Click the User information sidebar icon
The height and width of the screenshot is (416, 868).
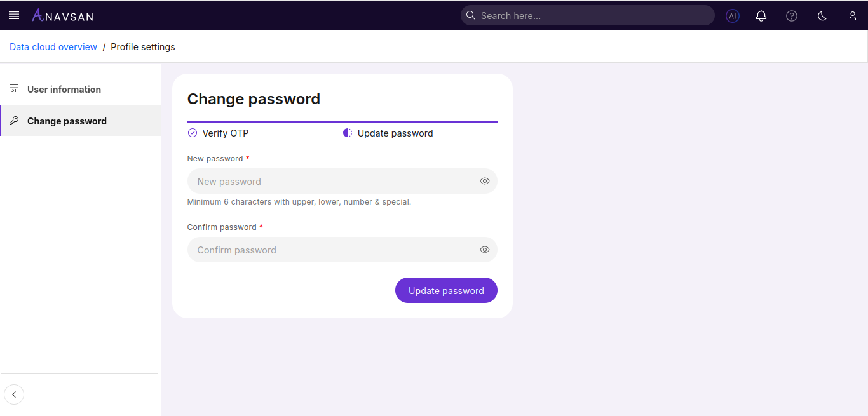(13, 89)
